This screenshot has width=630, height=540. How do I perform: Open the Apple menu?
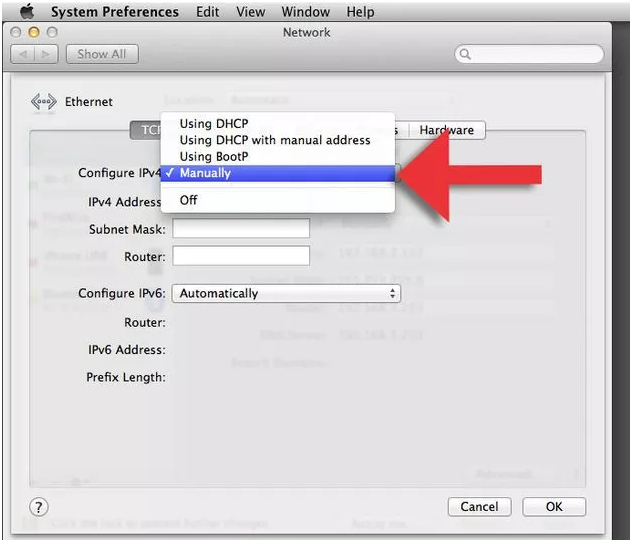point(27,11)
